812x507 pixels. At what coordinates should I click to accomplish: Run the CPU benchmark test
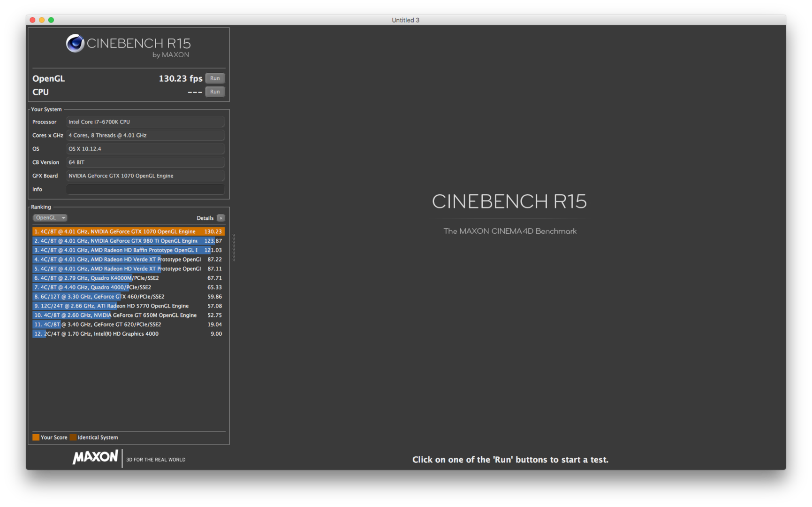[215, 92]
